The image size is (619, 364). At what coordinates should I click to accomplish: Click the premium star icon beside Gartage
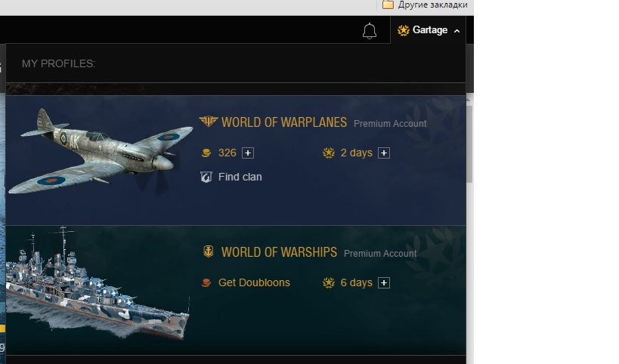(x=403, y=30)
